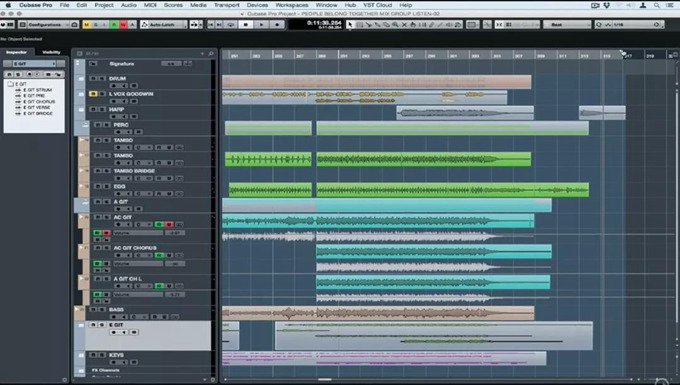Select the second HARP clip near timeline end

(x=602, y=113)
